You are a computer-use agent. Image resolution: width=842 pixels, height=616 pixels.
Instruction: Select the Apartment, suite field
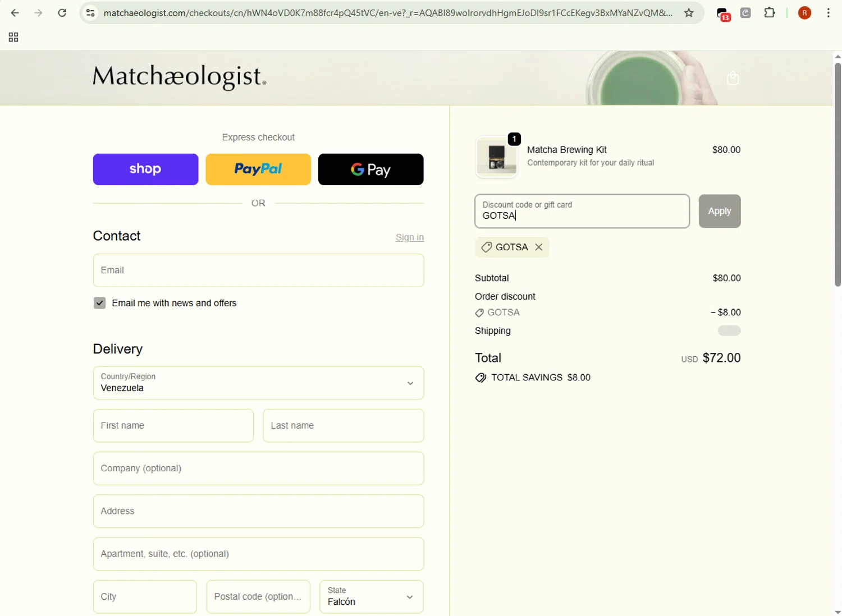pos(258,554)
